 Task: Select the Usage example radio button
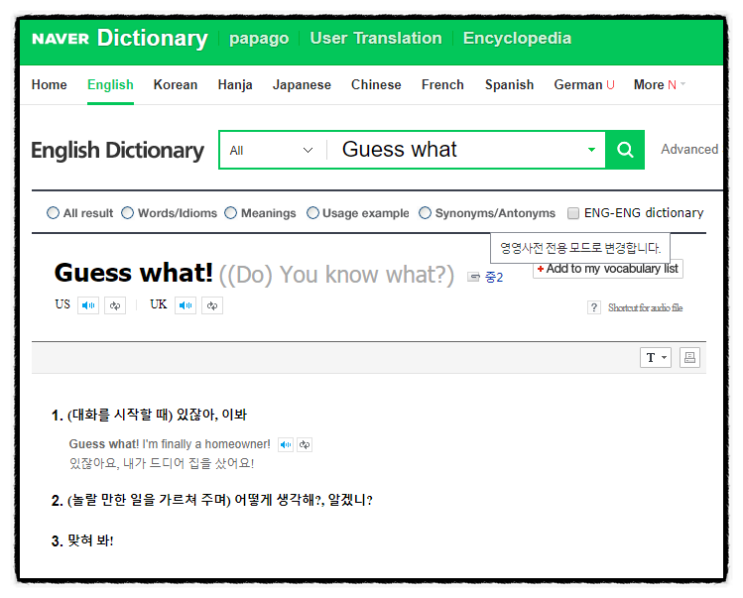pos(313,213)
